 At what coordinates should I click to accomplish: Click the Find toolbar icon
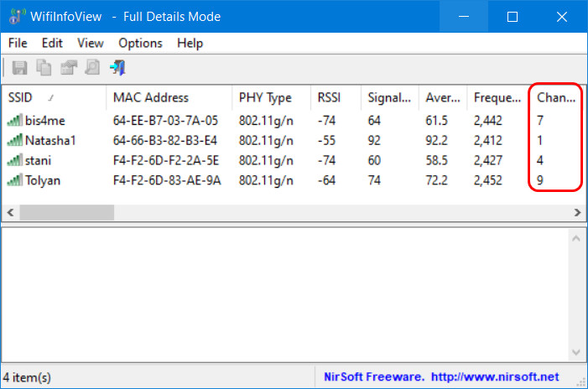[x=92, y=68]
